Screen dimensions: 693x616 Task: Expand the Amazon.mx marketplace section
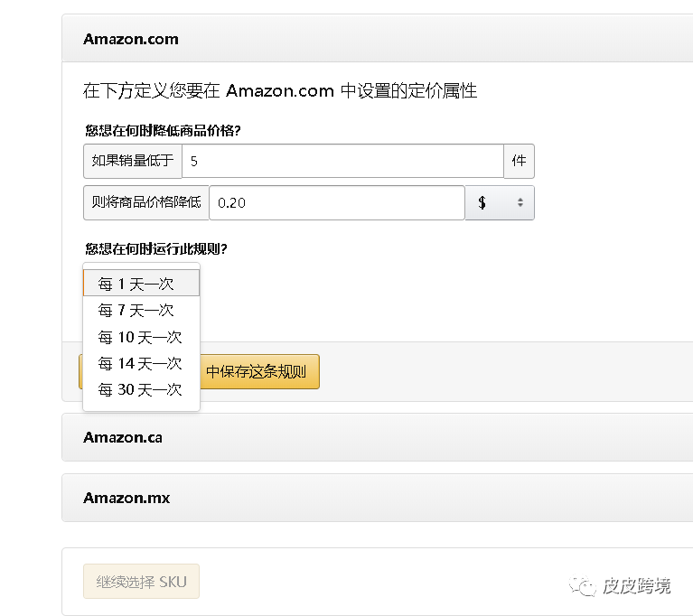[x=377, y=498]
